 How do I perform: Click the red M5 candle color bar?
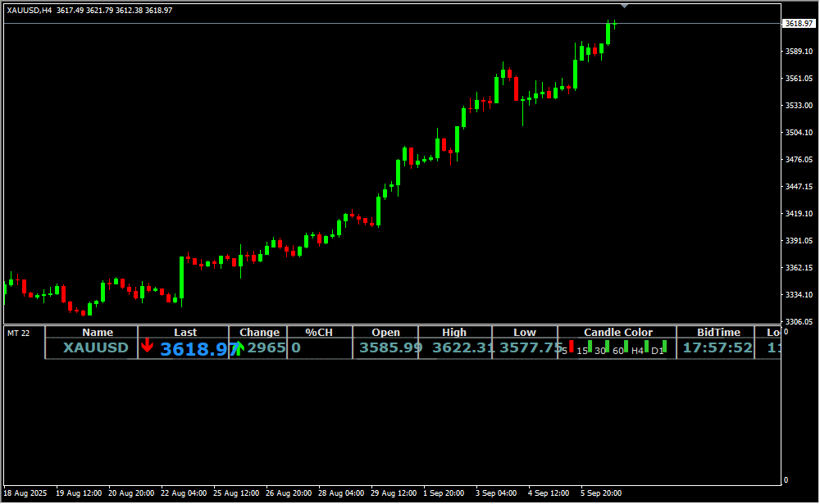(572, 346)
